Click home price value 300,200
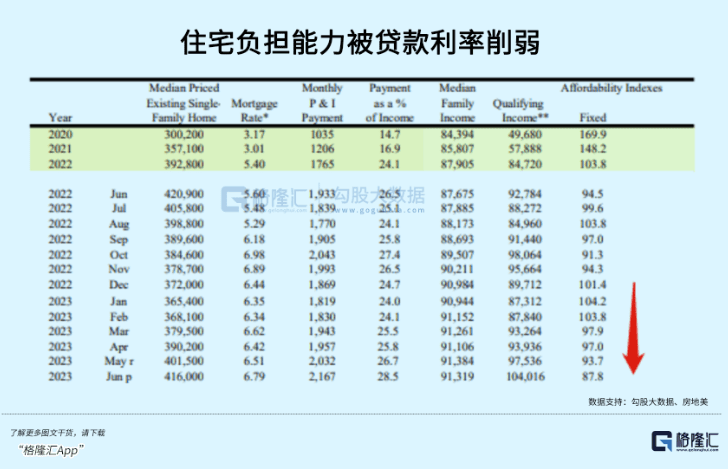The height and width of the screenshot is (469, 728). pyautogui.click(x=184, y=135)
